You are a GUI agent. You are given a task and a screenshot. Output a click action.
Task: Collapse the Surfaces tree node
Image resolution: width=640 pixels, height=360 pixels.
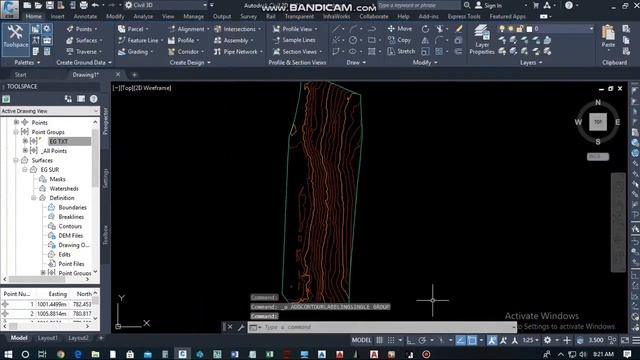pyautogui.click(x=16, y=160)
